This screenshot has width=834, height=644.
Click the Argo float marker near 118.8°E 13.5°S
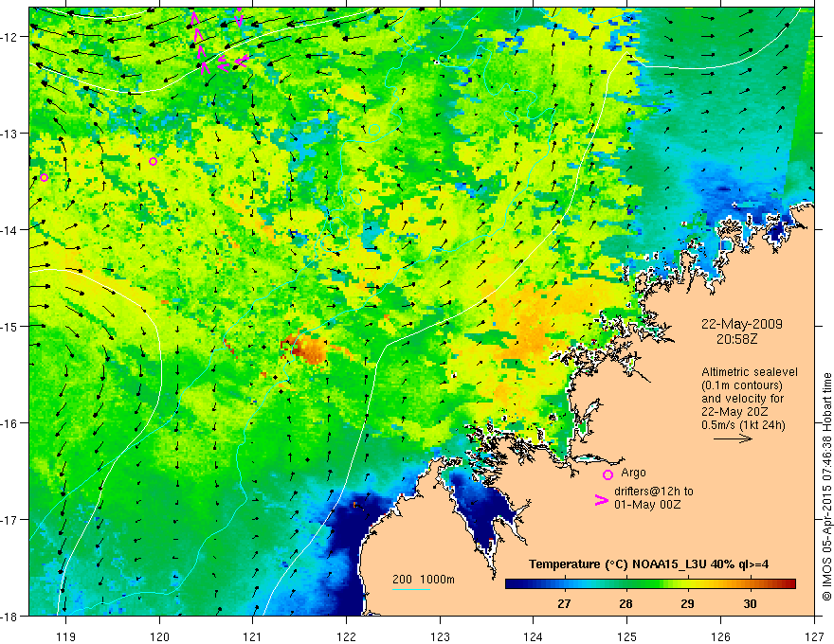[45, 177]
